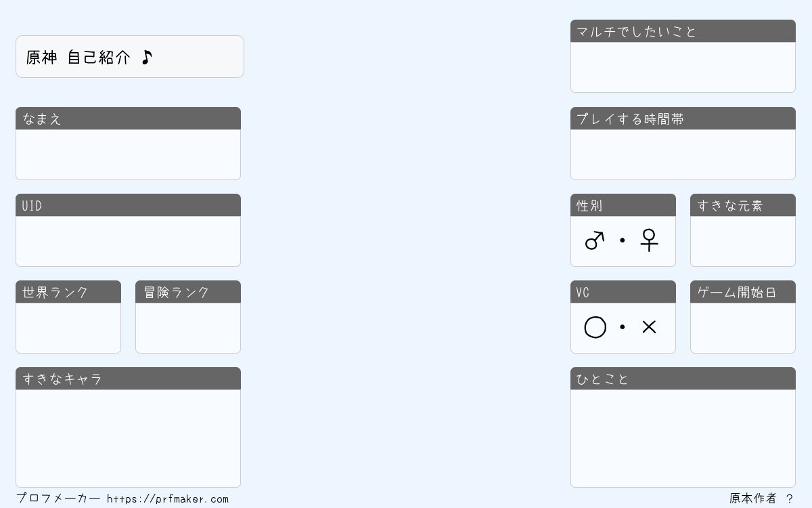Click the プレイする時間帯 text box
This screenshot has width=812, height=508.
point(683,154)
